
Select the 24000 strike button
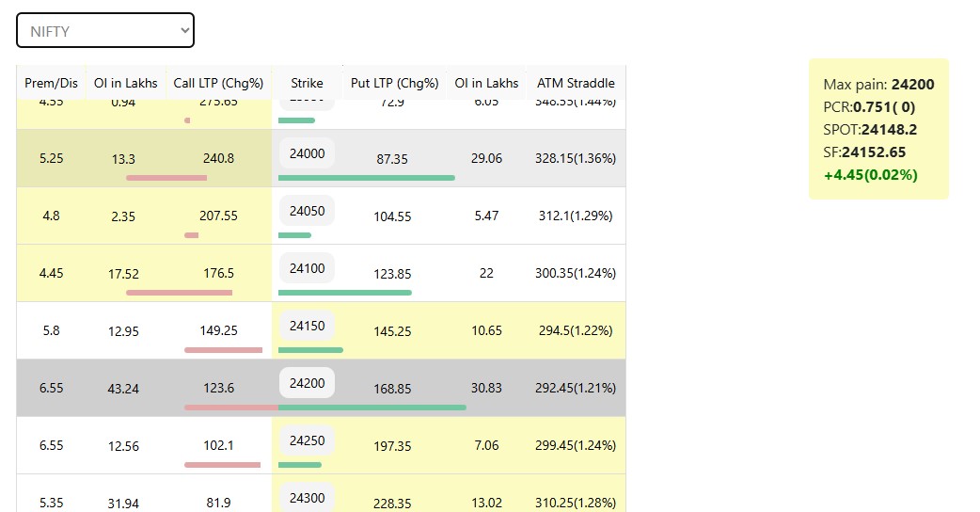tap(307, 153)
